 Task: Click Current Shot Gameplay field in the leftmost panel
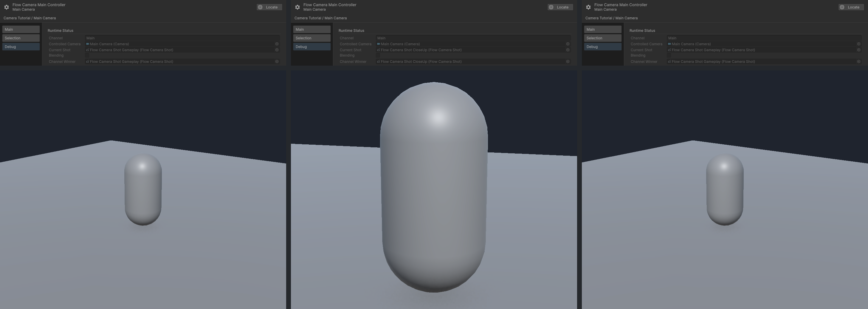[182, 50]
